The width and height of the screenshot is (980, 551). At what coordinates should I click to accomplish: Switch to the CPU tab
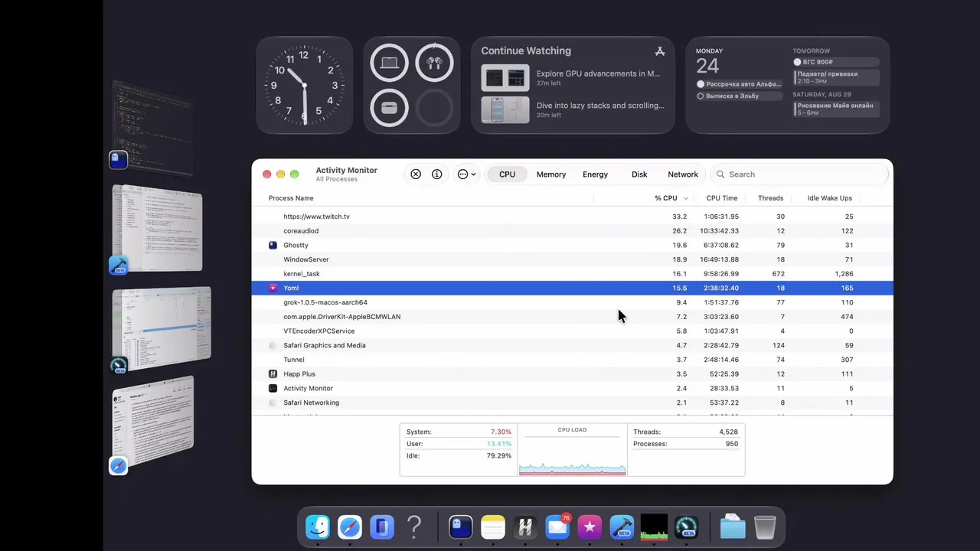[507, 174]
